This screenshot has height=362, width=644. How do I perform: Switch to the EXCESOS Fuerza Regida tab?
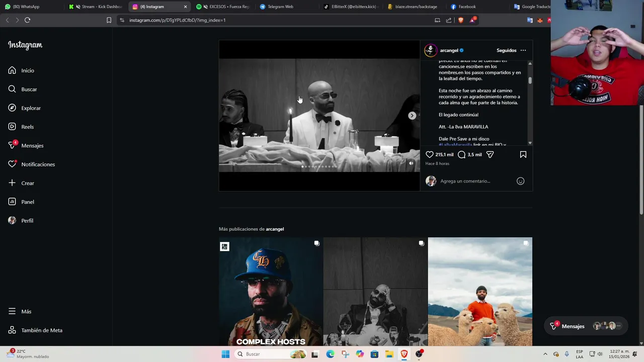pos(222,7)
